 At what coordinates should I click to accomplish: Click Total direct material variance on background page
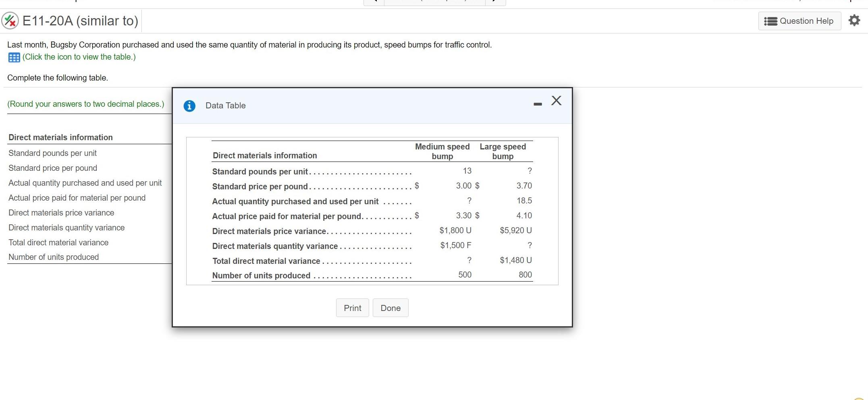pos(58,242)
